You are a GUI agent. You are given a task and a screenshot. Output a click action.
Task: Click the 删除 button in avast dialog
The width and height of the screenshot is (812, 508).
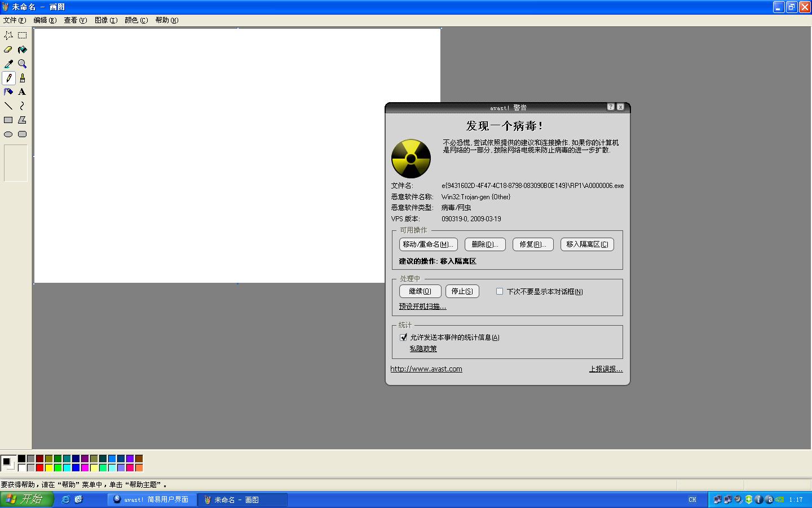(484, 244)
